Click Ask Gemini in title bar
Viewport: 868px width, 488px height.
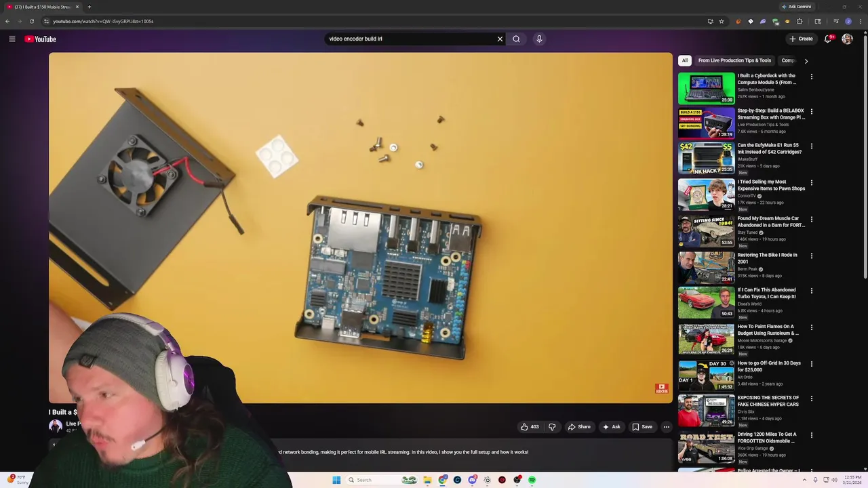coord(796,7)
